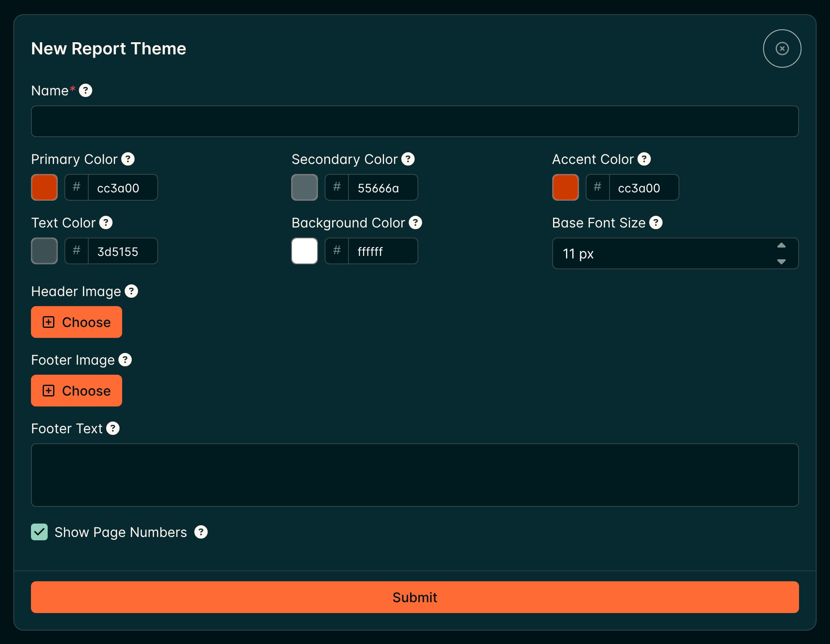Submit the new report theme
Viewport: 830px width, 644px height.
pos(415,597)
